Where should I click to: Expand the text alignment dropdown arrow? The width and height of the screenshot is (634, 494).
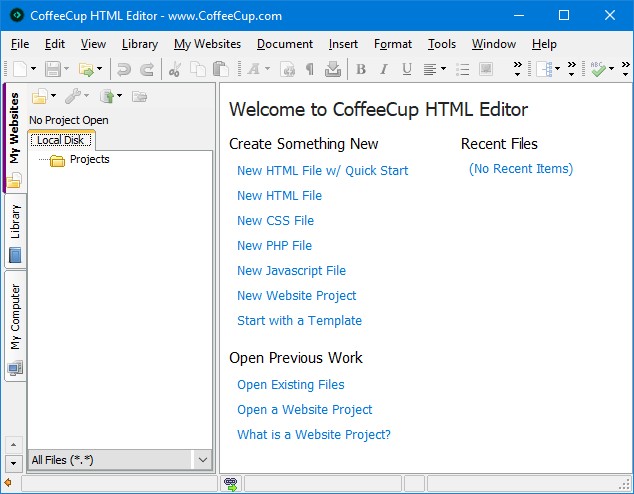point(443,69)
